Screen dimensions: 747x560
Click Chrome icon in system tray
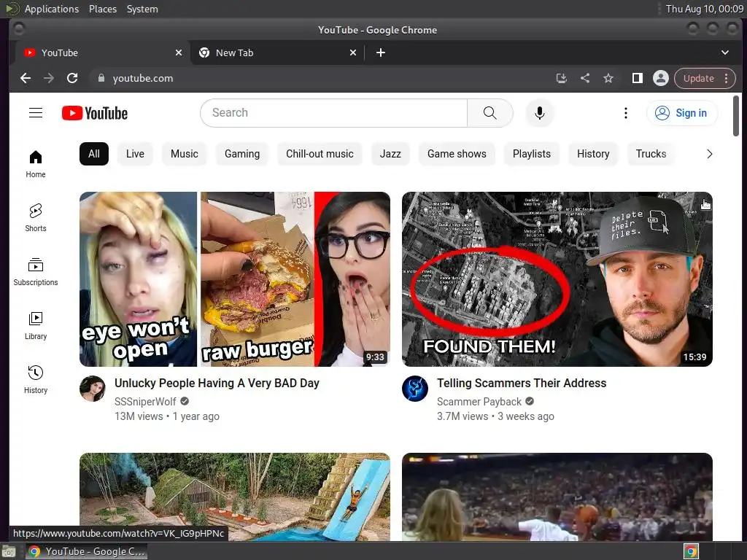tap(692, 551)
